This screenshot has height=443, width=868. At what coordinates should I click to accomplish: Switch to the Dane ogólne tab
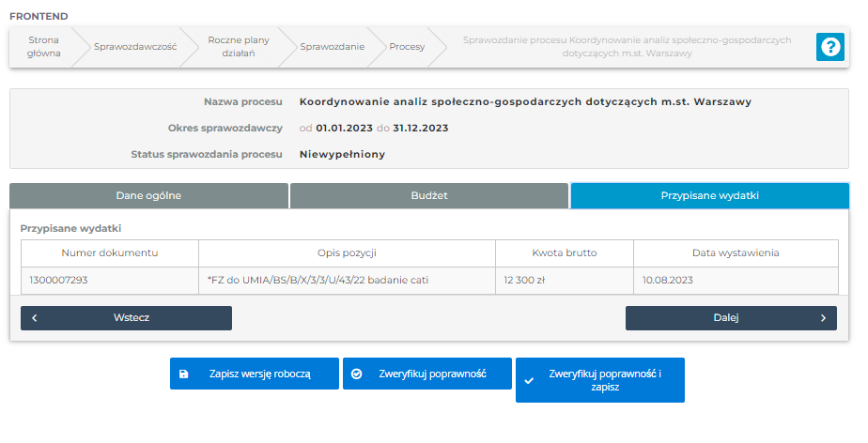148,195
